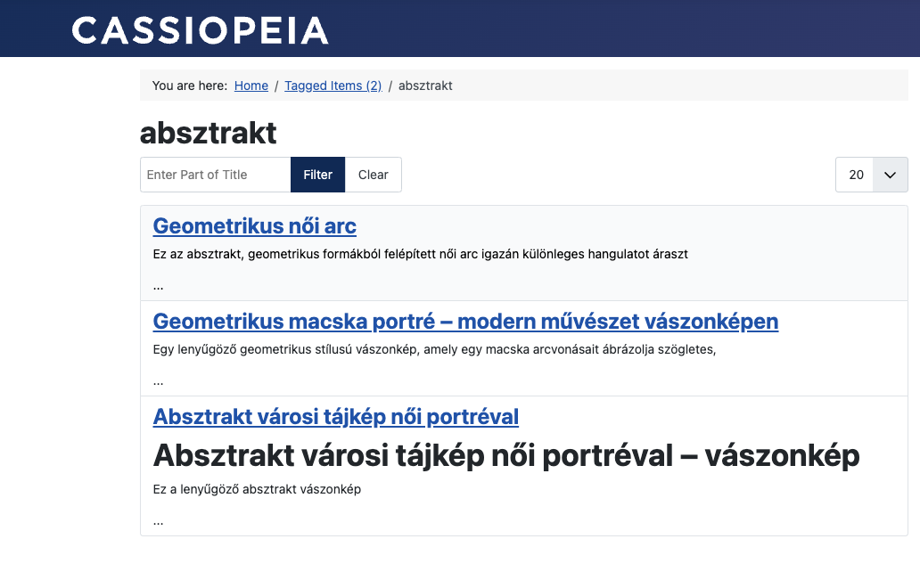Viewport: 920px width, 588px height.
Task: Go to Tagged Items (2) breadcrumb
Action: click(x=333, y=86)
